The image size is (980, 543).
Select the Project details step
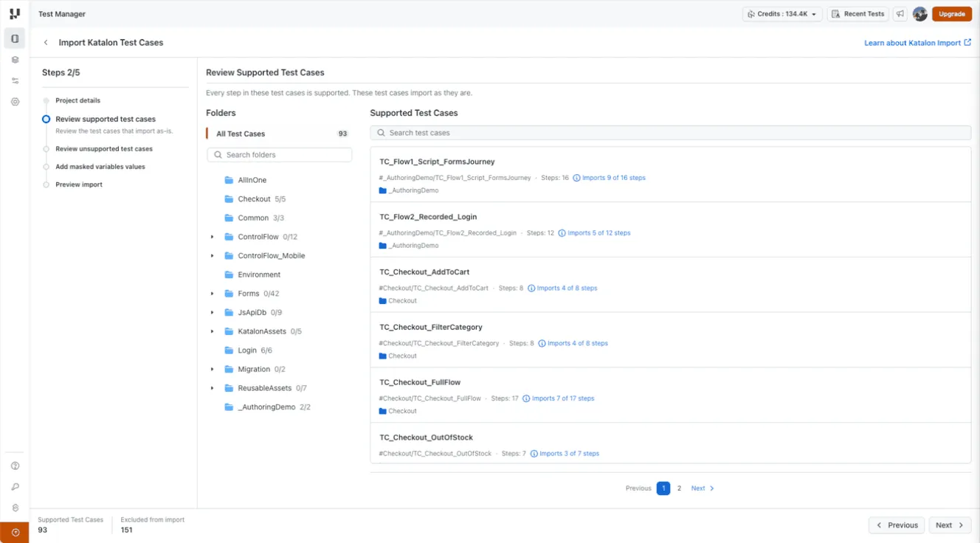77,100
